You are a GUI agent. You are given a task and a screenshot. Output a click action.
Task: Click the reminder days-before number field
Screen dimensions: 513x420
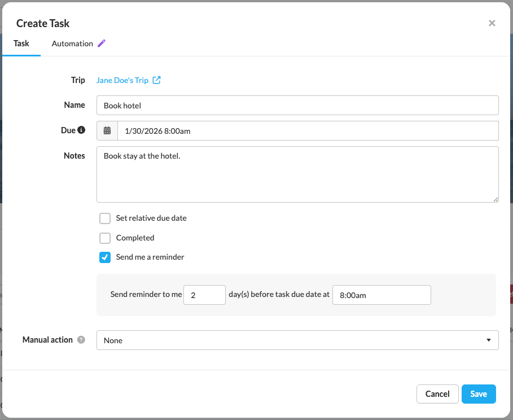click(204, 295)
